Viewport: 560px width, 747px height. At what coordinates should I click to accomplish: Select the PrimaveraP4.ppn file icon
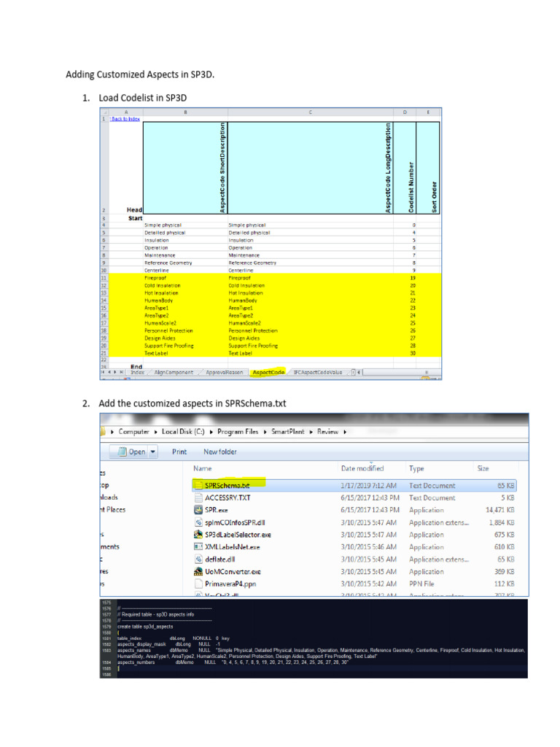198,584
